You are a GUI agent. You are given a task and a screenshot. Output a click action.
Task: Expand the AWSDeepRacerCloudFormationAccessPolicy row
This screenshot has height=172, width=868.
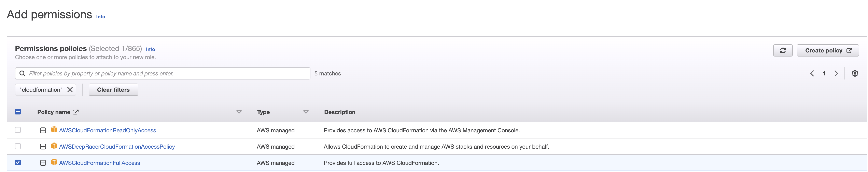pyautogui.click(x=43, y=147)
